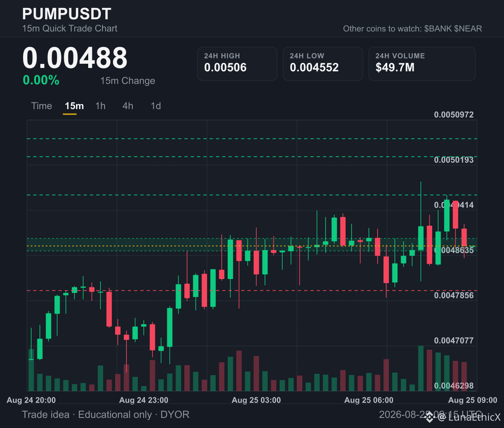
Task: Click the PUMPUSDT pair title
Action: 67,14
